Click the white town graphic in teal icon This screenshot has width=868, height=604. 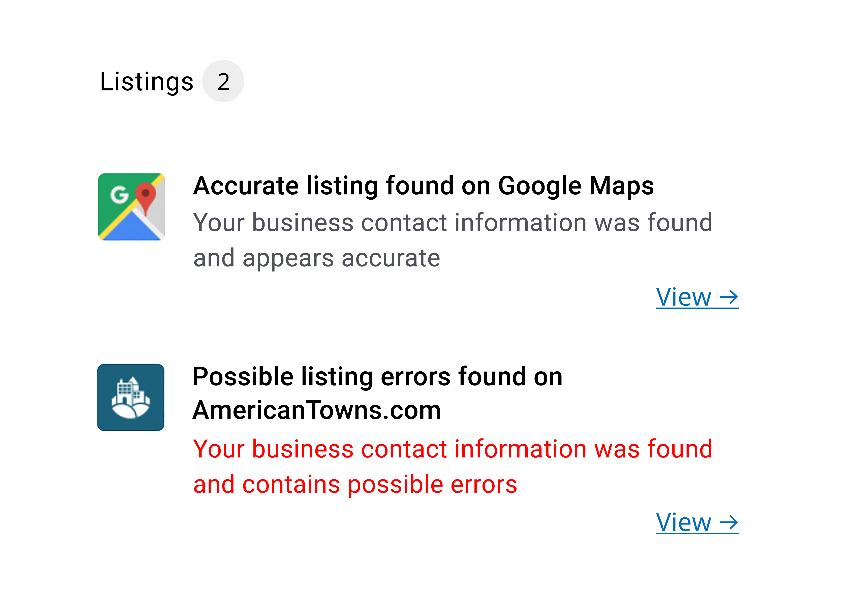[x=131, y=398]
